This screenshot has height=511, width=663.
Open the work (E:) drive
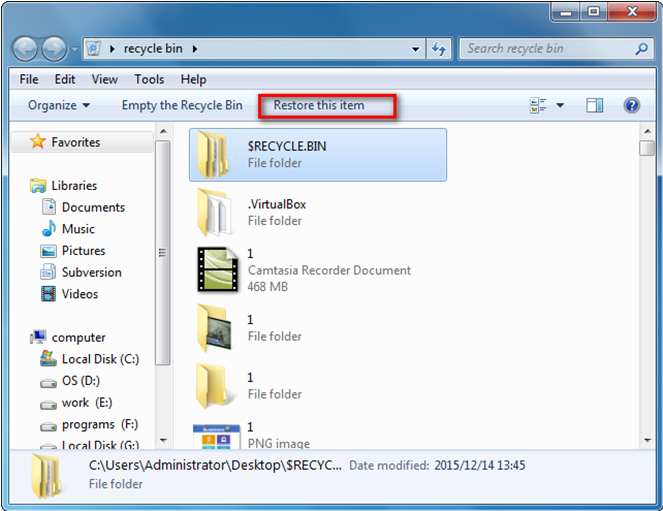[87, 403]
